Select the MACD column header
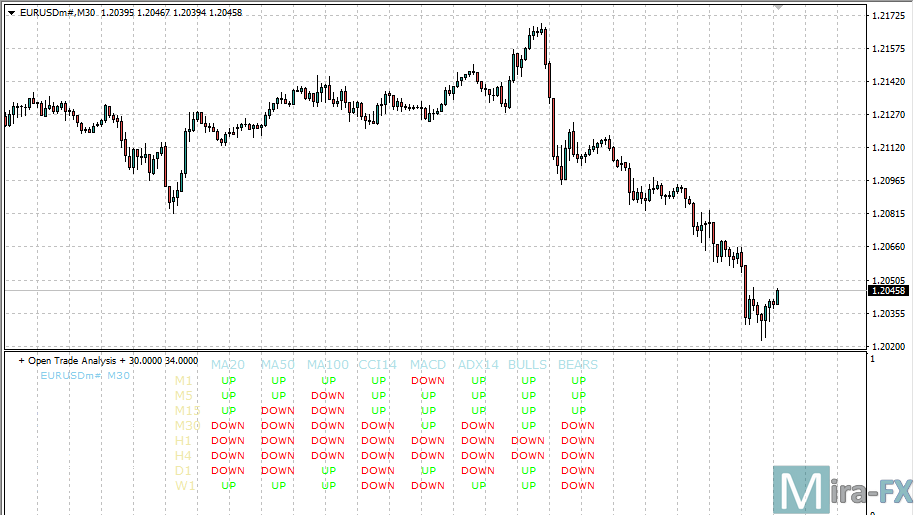914x515 pixels. point(428,365)
